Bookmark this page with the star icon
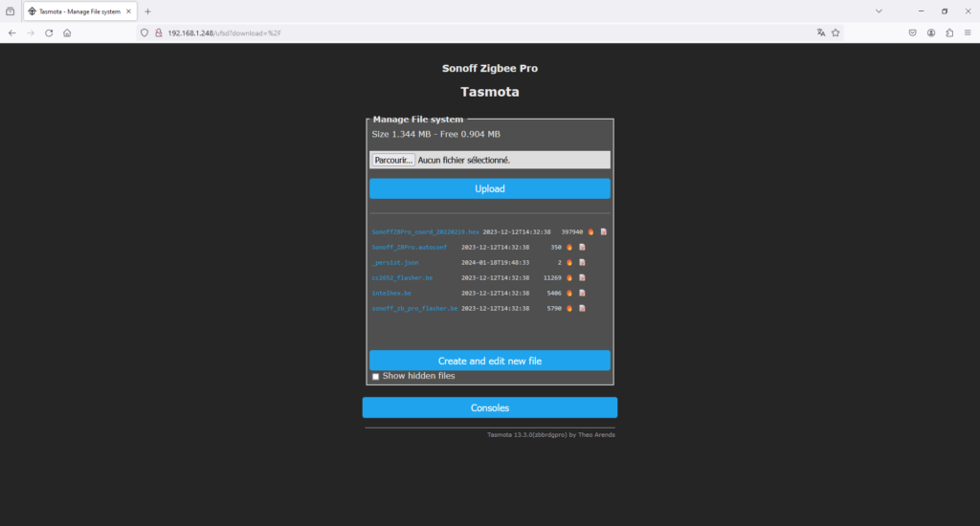This screenshot has height=526, width=980. click(835, 33)
